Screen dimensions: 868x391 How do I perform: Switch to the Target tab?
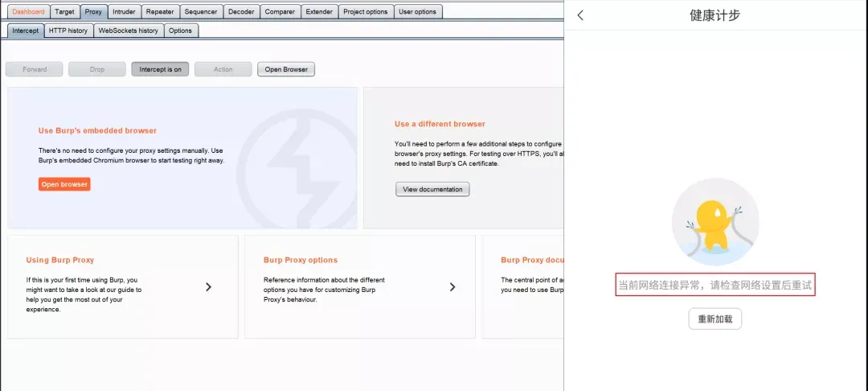pyautogui.click(x=65, y=11)
